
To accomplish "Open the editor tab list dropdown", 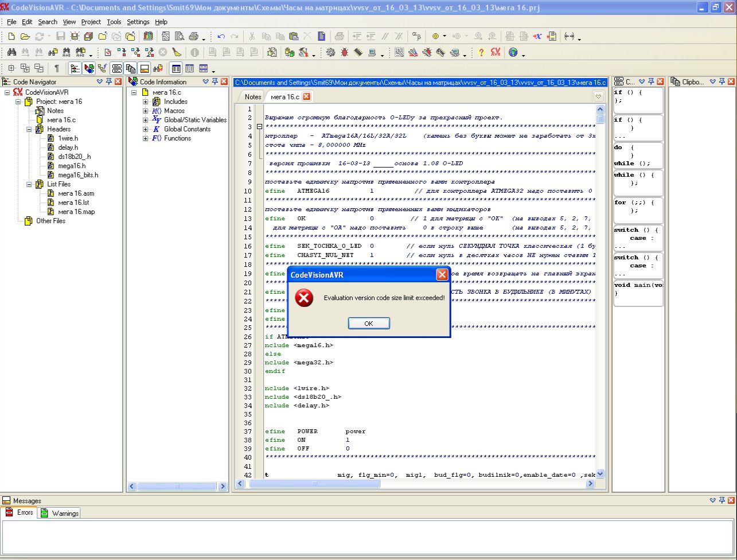I will pyautogui.click(x=598, y=96).
